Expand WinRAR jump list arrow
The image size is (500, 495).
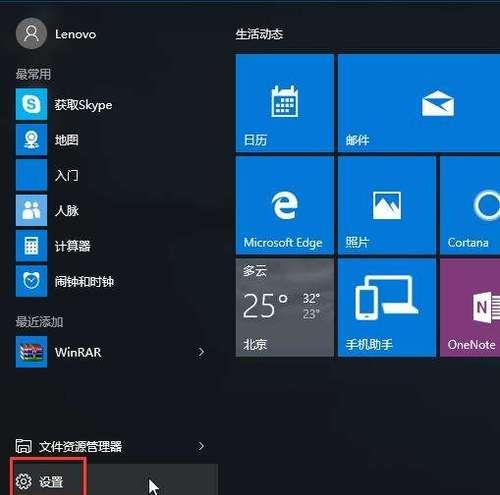click(x=201, y=352)
